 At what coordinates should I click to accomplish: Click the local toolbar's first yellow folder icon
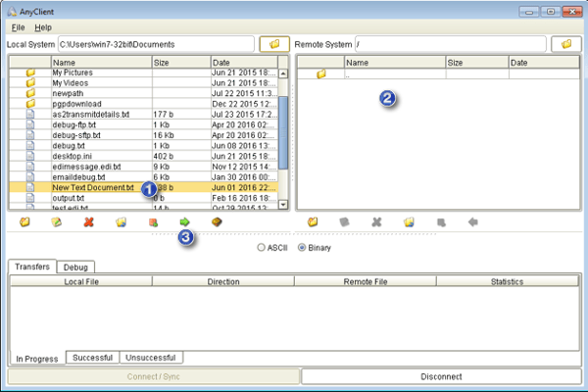(x=24, y=222)
